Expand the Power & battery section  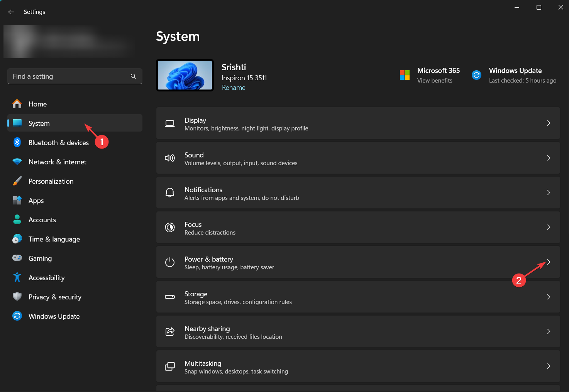[549, 262]
